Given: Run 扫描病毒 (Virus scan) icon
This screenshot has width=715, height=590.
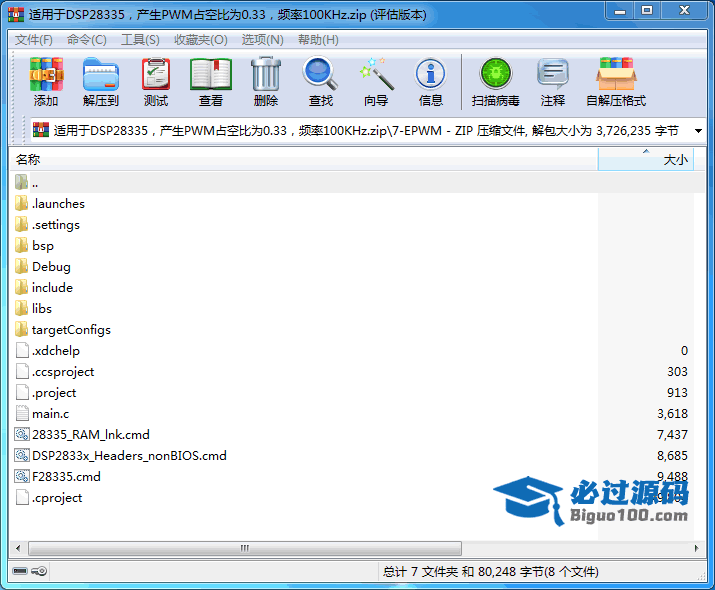Looking at the screenshot, I should [x=496, y=73].
